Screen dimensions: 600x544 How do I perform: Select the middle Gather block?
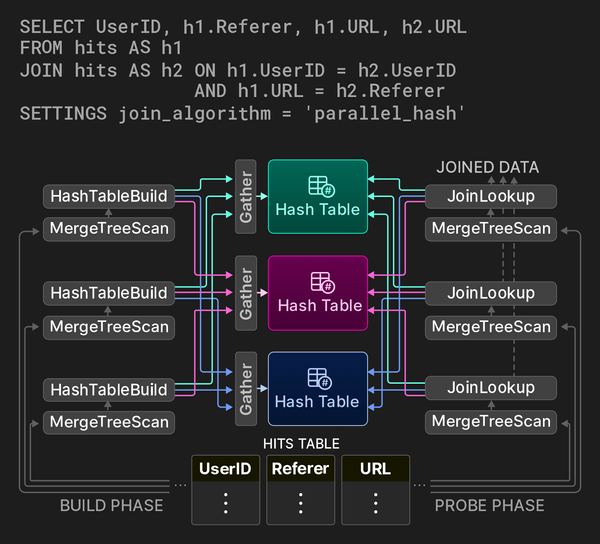[245, 292]
